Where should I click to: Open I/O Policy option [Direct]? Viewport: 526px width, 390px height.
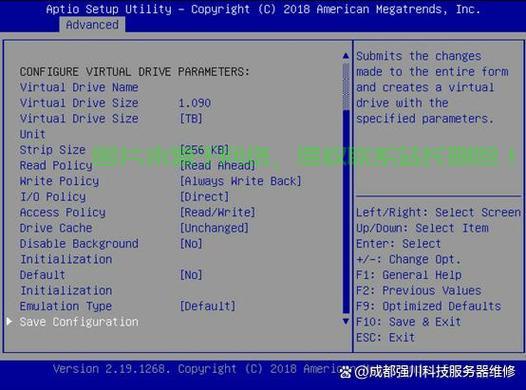[204, 197]
